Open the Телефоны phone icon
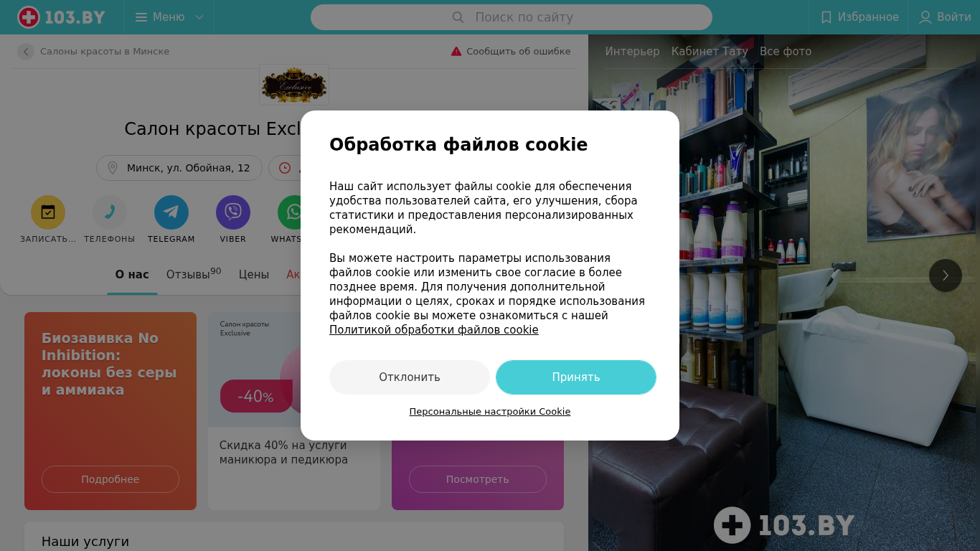 click(110, 212)
